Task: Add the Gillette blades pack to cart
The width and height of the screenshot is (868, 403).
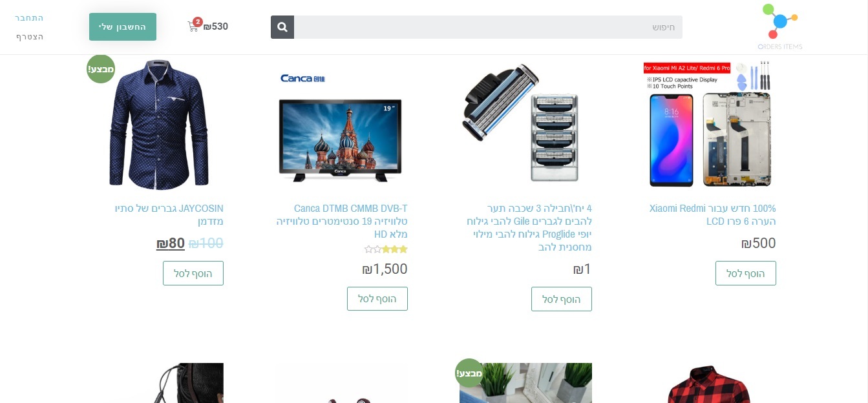Action: 562,299
